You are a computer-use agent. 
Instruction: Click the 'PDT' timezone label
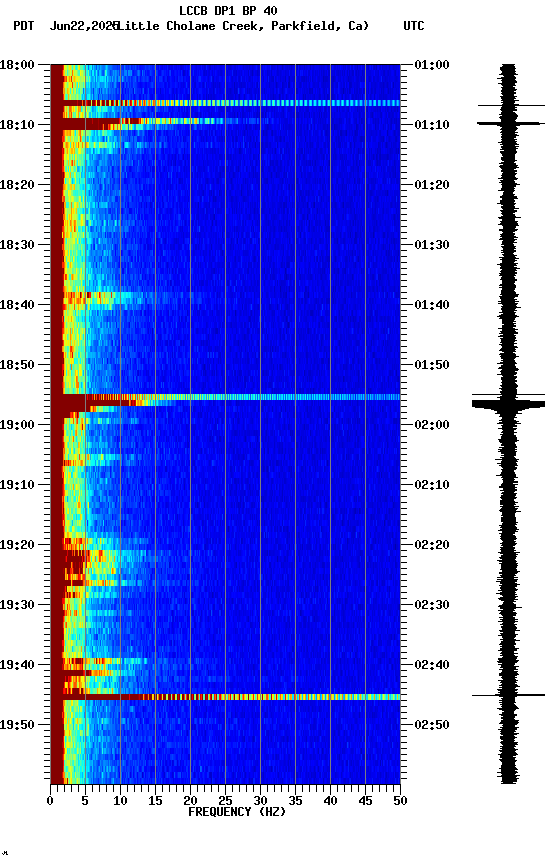pos(24,26)
